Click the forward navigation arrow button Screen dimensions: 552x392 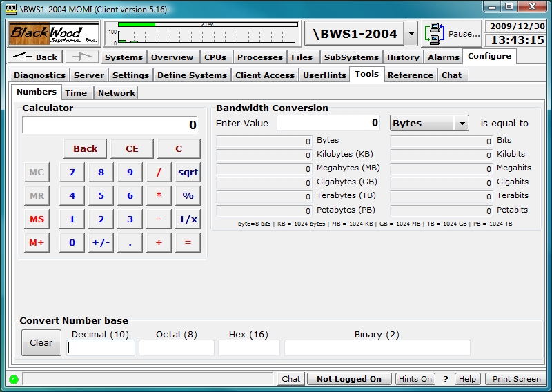82,57
